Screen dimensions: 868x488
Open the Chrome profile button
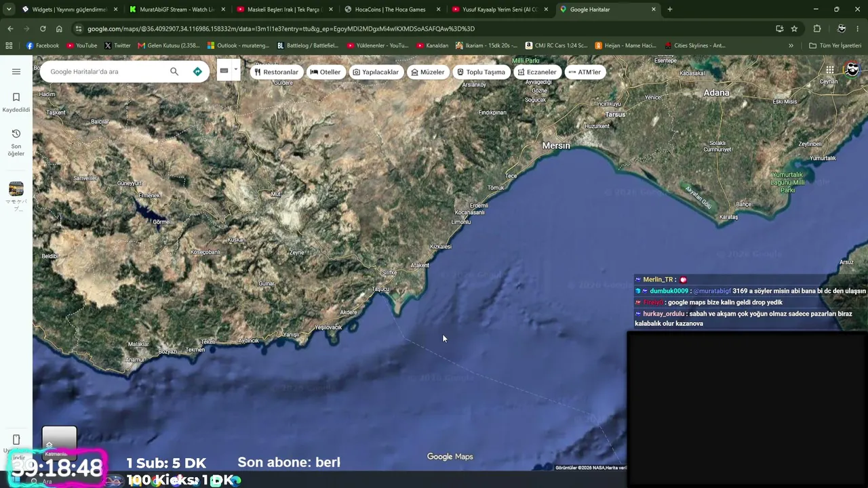tap(842, 28)
